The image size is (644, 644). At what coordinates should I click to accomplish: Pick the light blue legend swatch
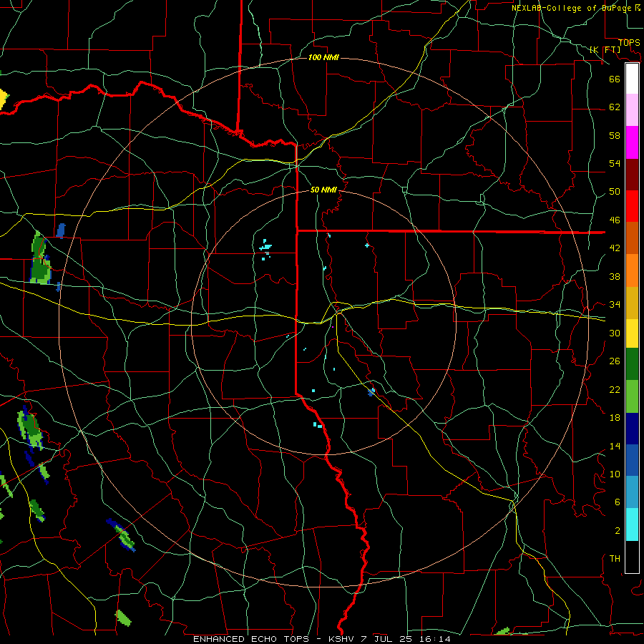632,492
